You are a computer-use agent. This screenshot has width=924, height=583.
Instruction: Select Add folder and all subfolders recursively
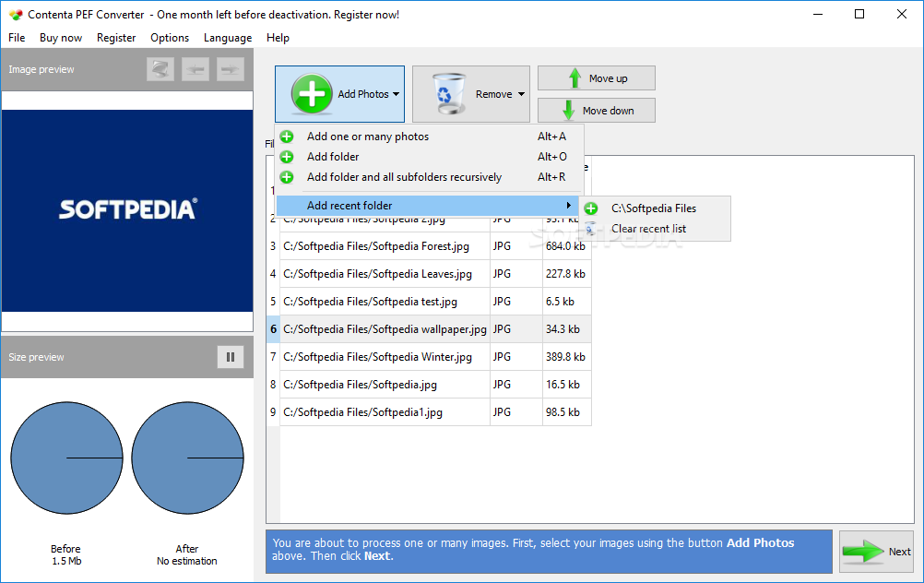[430, 177]
